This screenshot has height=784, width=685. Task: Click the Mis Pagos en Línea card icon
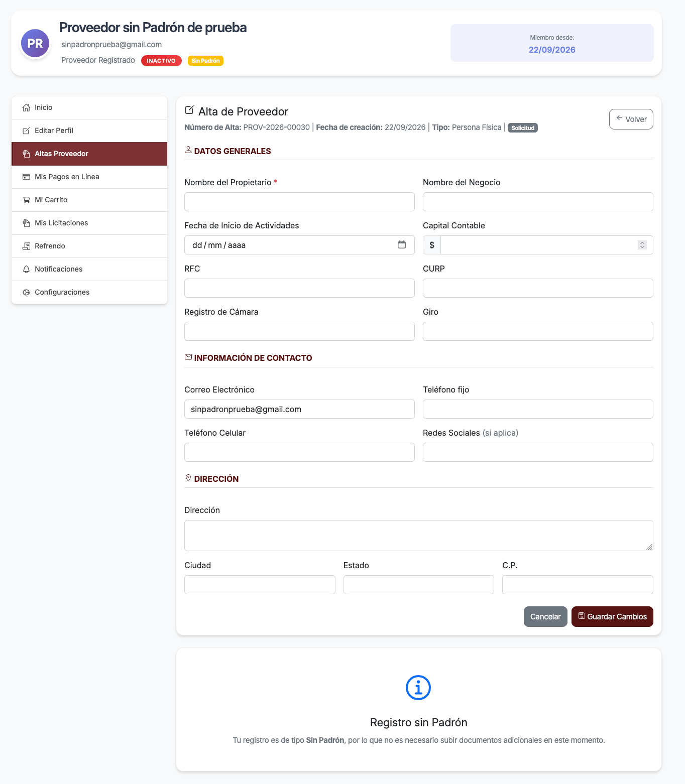[26, 177]
